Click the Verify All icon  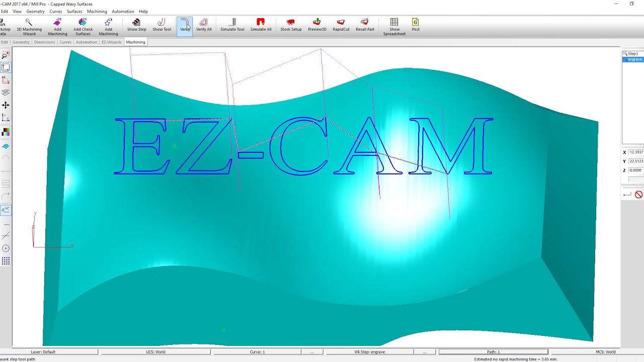pyautogui.click(x=204, y=25)
